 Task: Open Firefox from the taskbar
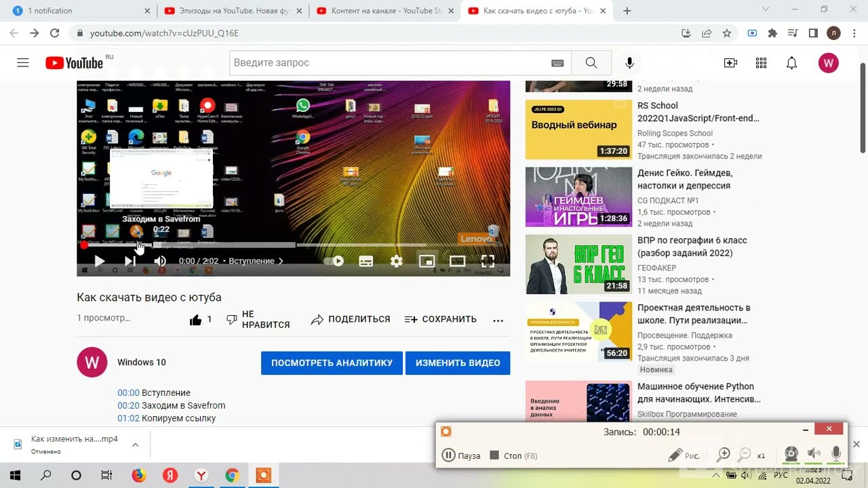(138, 475)
